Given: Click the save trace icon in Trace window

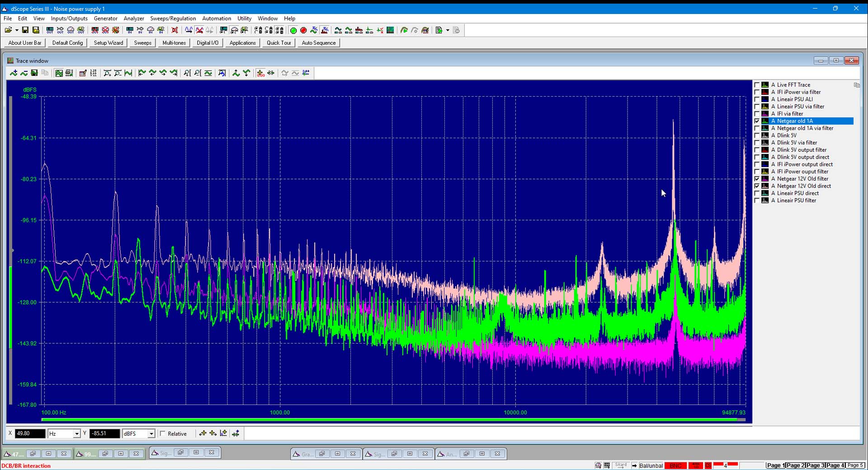Looking at the screenshot, I should 34,73.
